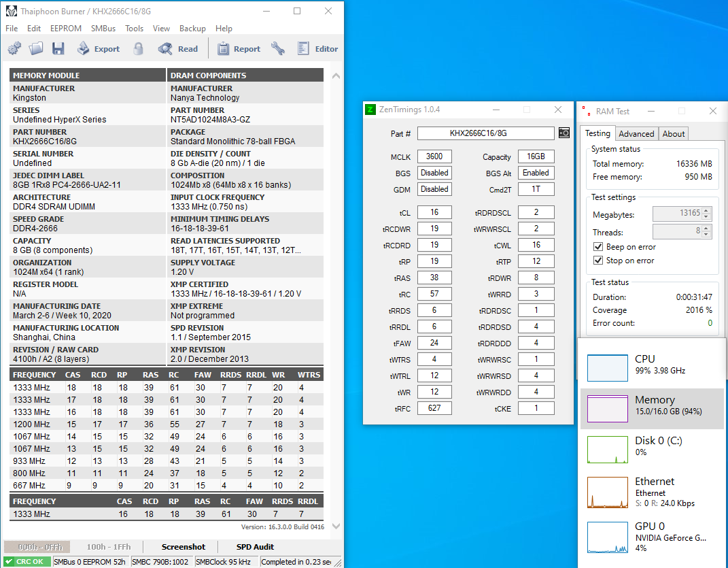Click the Capacity value 16GB
The image size is (728, 568).
coord(536,156)
